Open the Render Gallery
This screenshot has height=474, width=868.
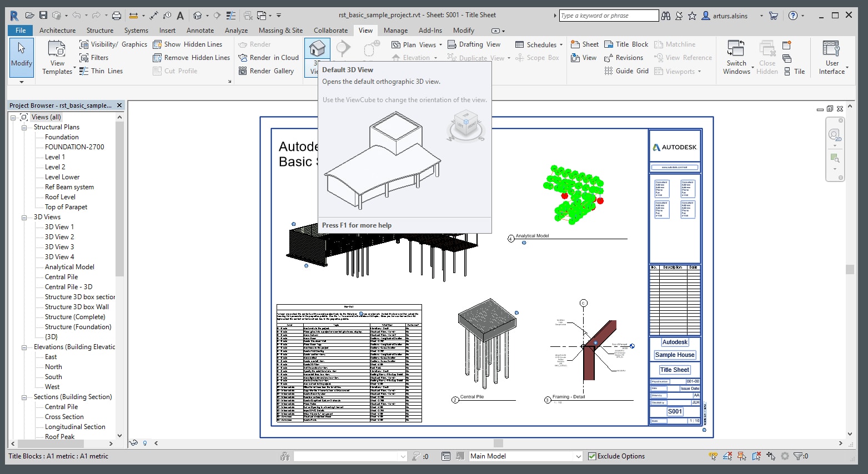[x=266, y=71]
